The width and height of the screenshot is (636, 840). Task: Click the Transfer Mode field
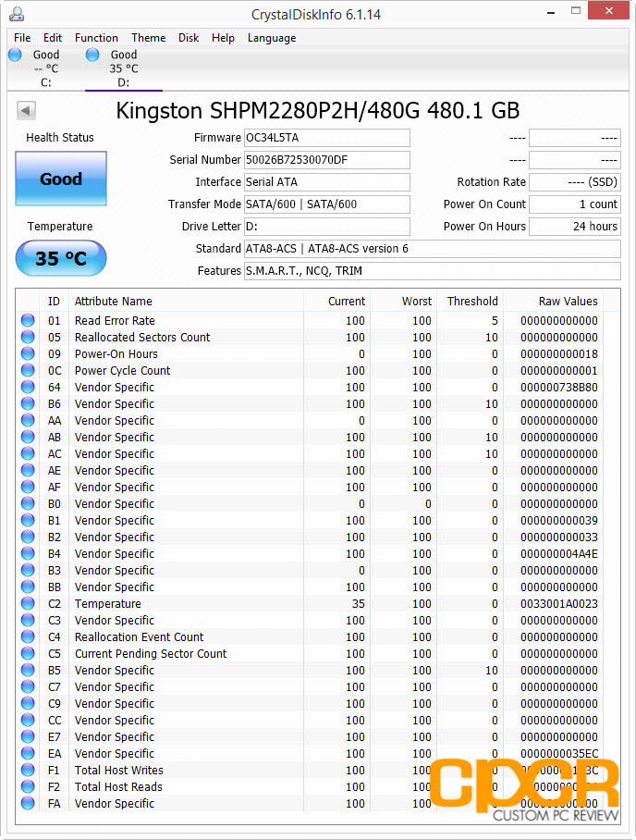coord(327,204)
